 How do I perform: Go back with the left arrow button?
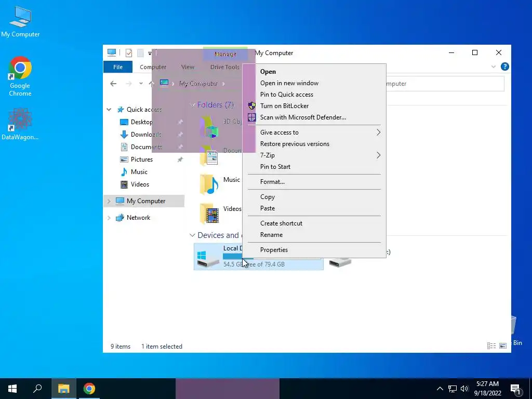coord(113,84)
